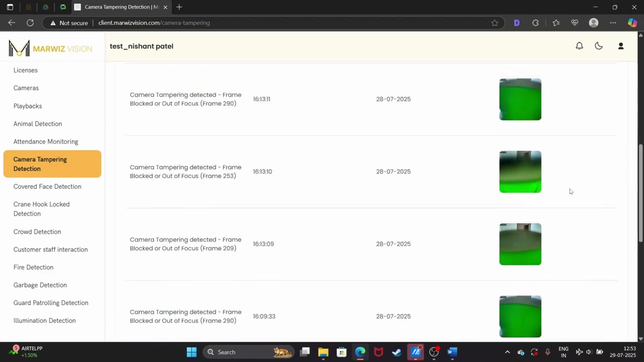Close the Camera Tampering Detection tab

(165, 7)
